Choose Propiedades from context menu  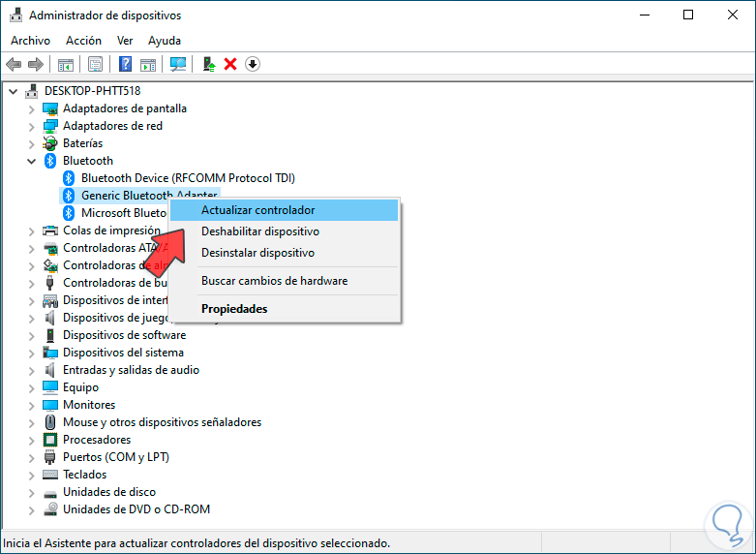(285, 308)
